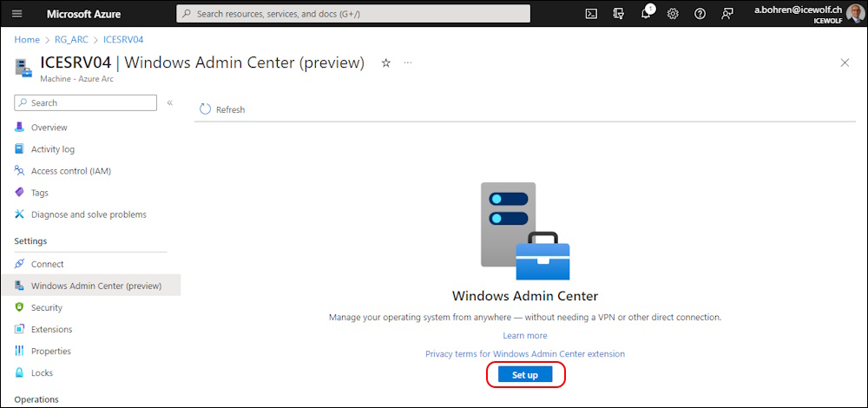The height and width of the screenshot is (408, 868).
Task: Click the Refresh toolbar button label
Action: pos(230,109)
